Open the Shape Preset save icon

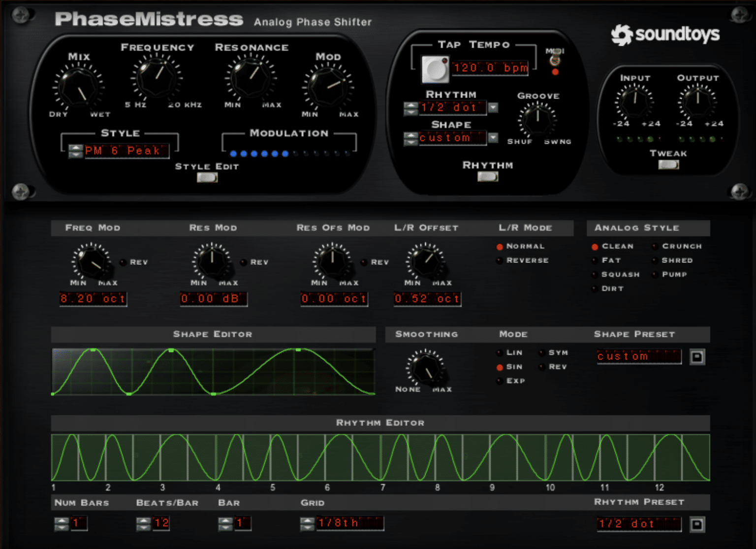tap(697, 357)
